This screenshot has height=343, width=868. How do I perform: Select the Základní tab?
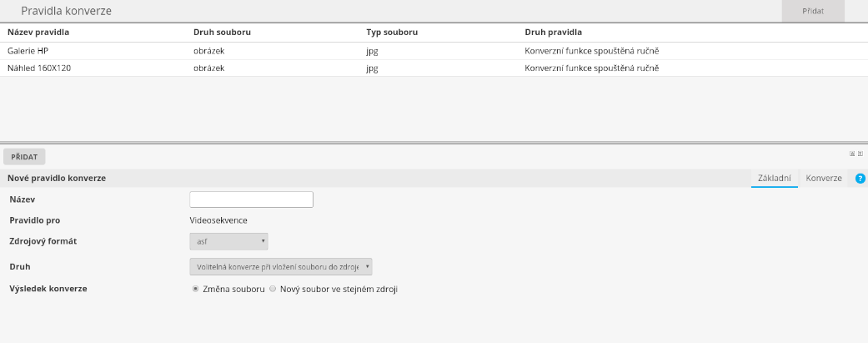coord(774,179)
